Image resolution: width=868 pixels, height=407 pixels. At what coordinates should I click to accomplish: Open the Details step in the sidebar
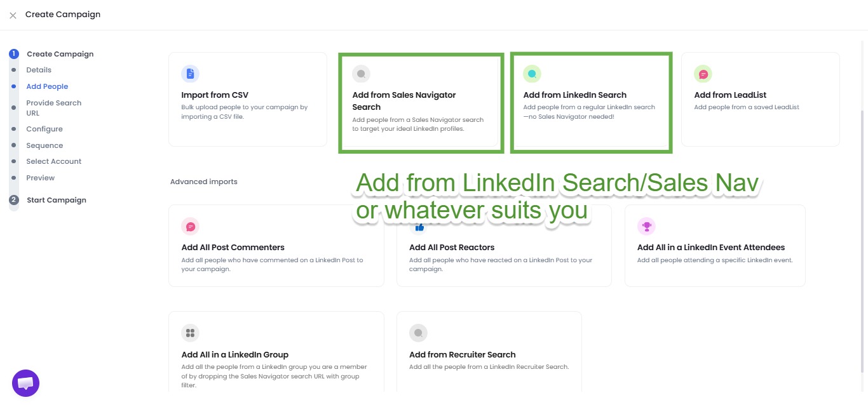pos(37,70)
